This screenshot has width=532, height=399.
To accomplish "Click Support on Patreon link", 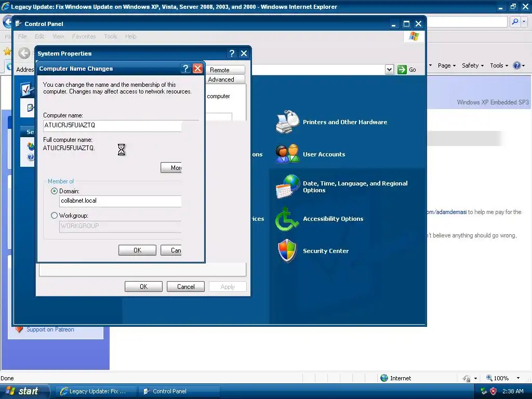I will pos(50,329).
